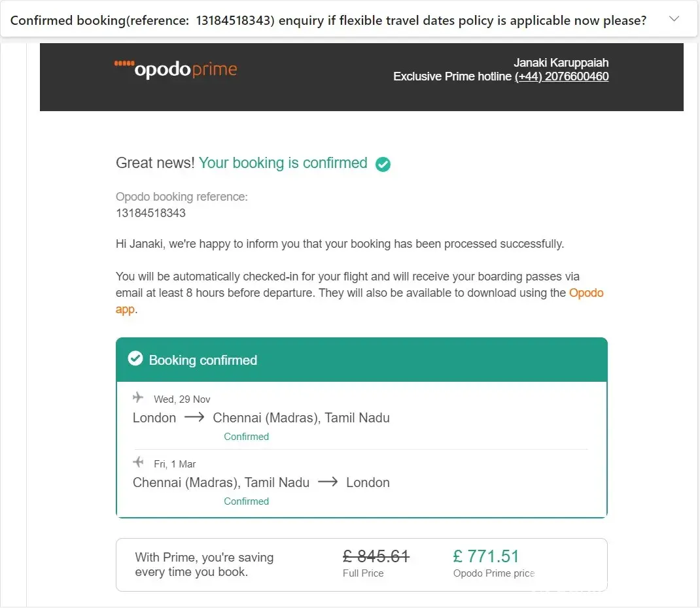Click the booking reference number 13184518343

(150, 213)
